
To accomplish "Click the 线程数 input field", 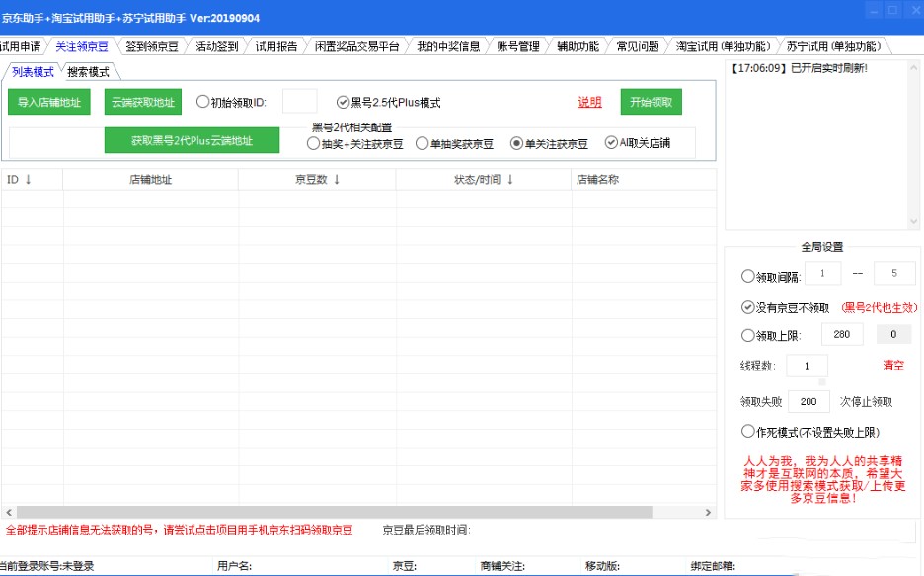I will pos(807,366).
